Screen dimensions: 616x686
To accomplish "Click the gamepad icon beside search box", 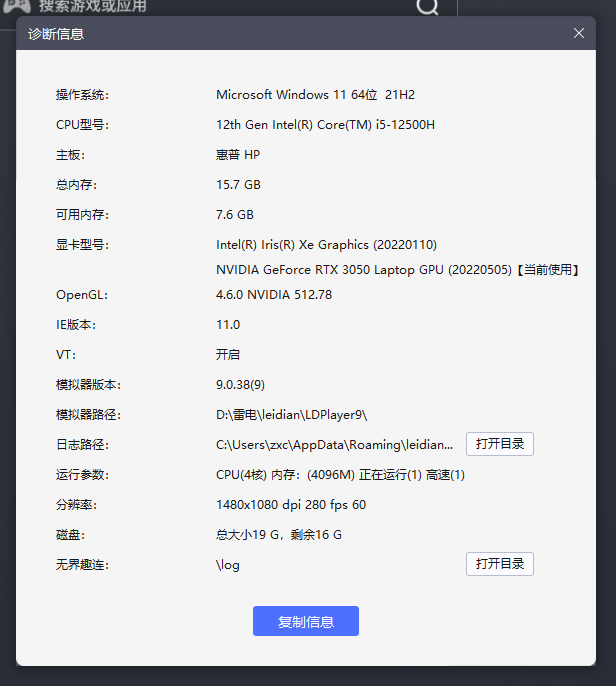I will (15, 6).
